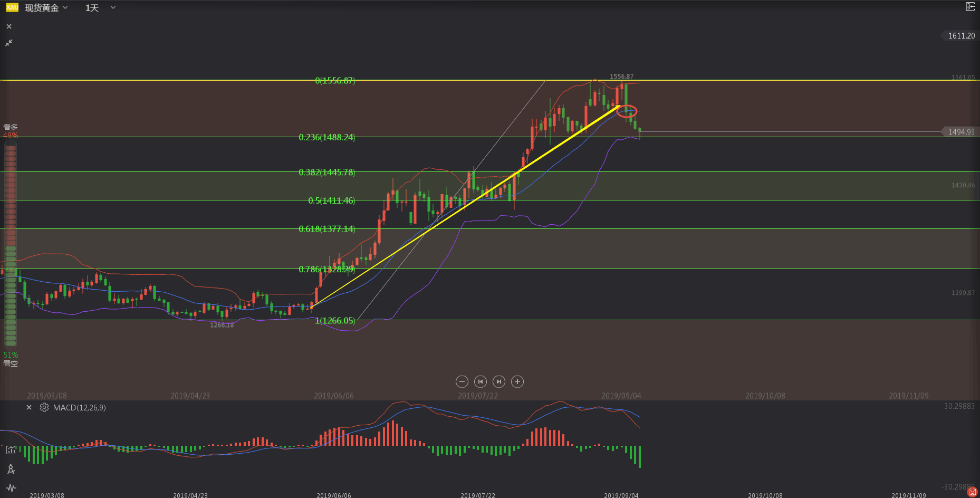Click the bullish/bearish sentiment bar

[11, 245]
